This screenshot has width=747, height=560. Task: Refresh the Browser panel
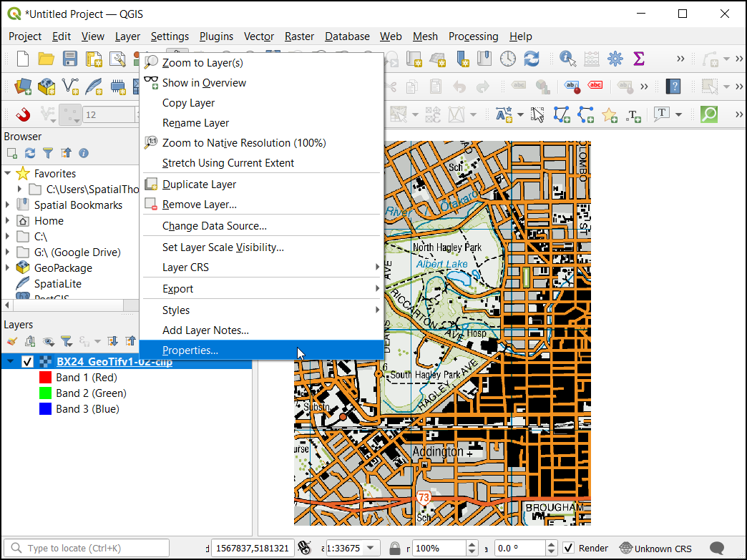[30, 153]
